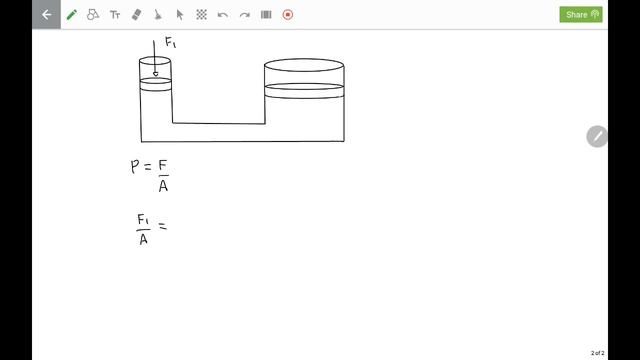The width and height of the screenshot is (640, 360).
Task: Tap the floating gray pen button
Action: (x=597, y=136)
